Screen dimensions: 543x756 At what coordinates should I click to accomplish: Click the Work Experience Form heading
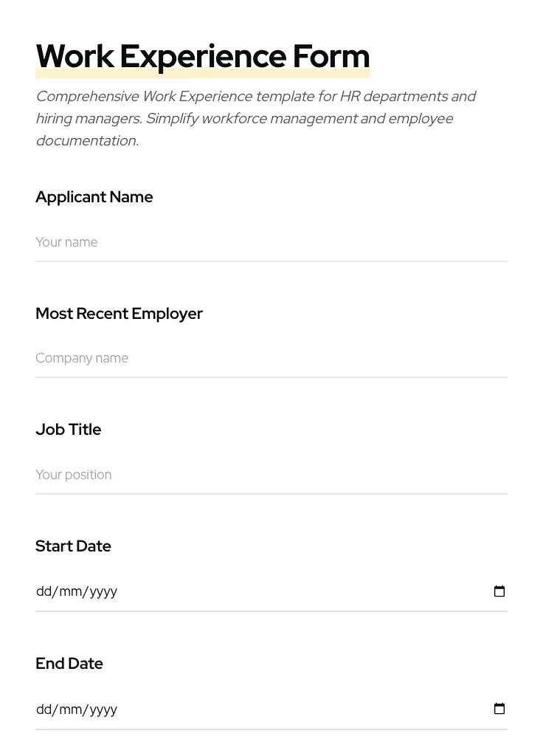(202, 56)
